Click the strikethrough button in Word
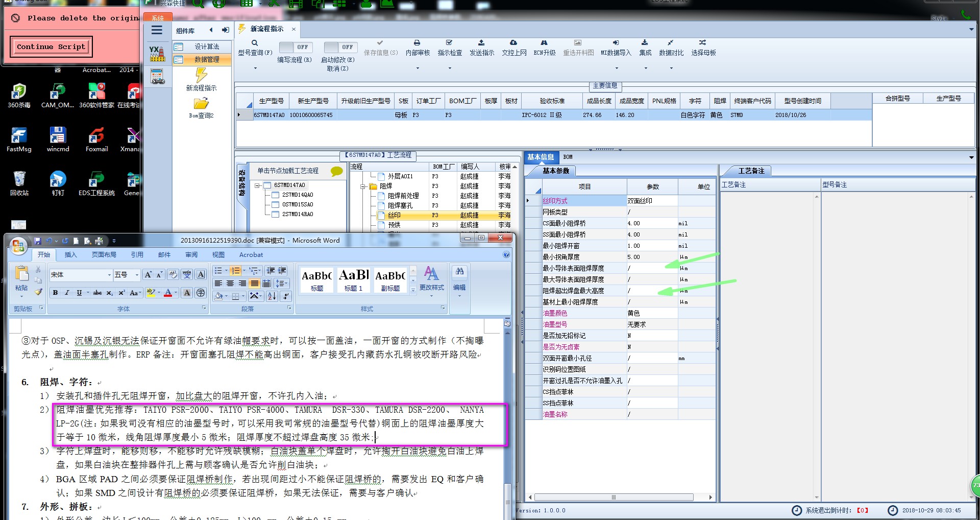The width and height of the screenshot is (980, 520). click(97, 293)
